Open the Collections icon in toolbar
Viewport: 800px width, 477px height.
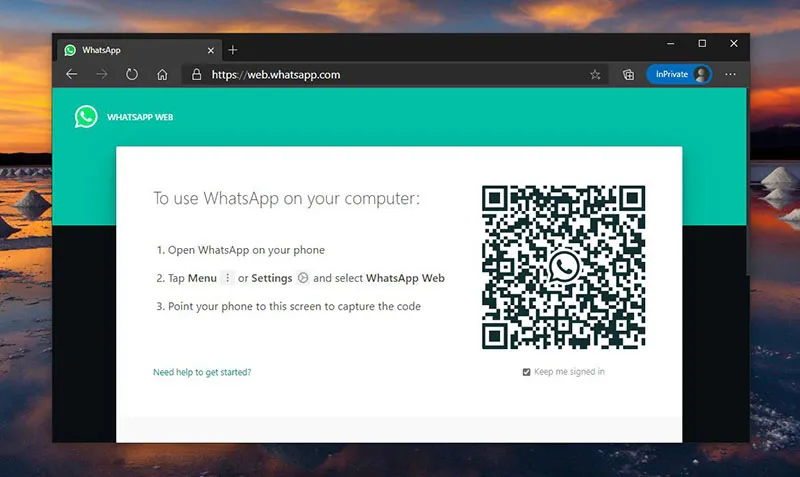click(628, 74)
